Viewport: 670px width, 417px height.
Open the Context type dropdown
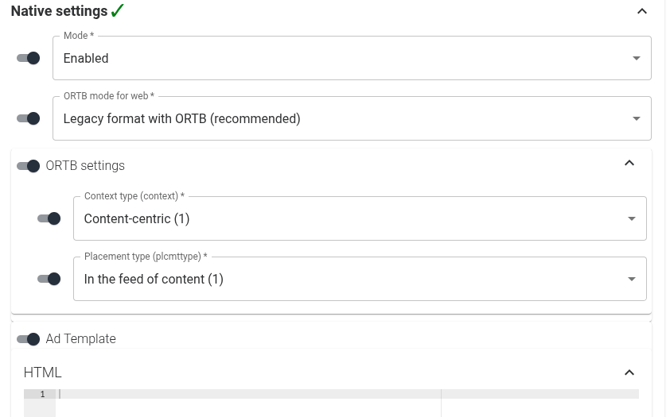click(350, 218)
